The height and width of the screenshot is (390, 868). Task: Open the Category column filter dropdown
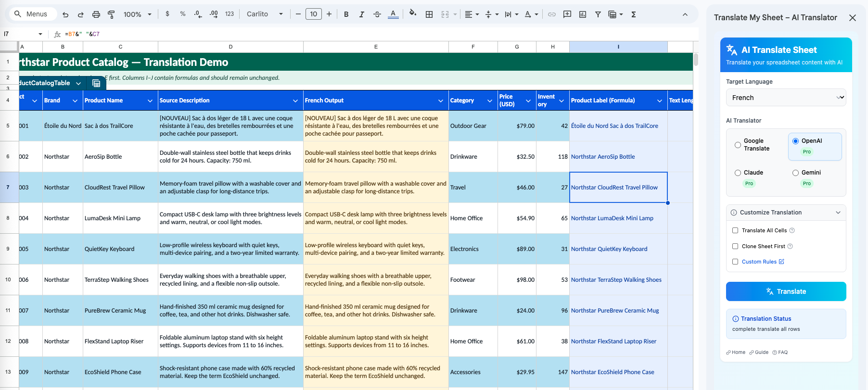490,101
